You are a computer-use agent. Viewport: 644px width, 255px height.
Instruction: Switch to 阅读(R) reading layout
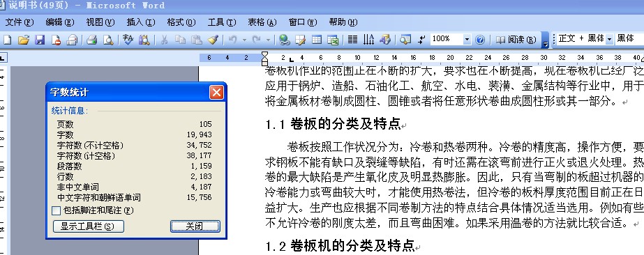point(516,40)
